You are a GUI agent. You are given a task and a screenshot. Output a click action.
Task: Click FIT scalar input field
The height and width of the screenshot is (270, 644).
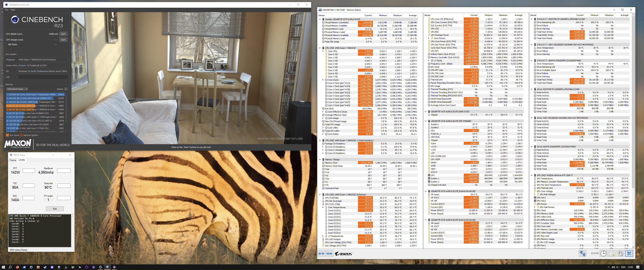pos(64,198)
